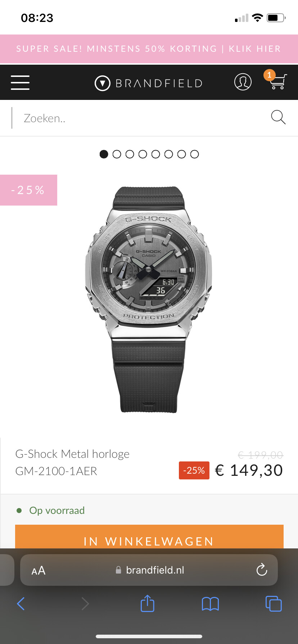Select the second image carousel dot

click(x=117, y=154)
